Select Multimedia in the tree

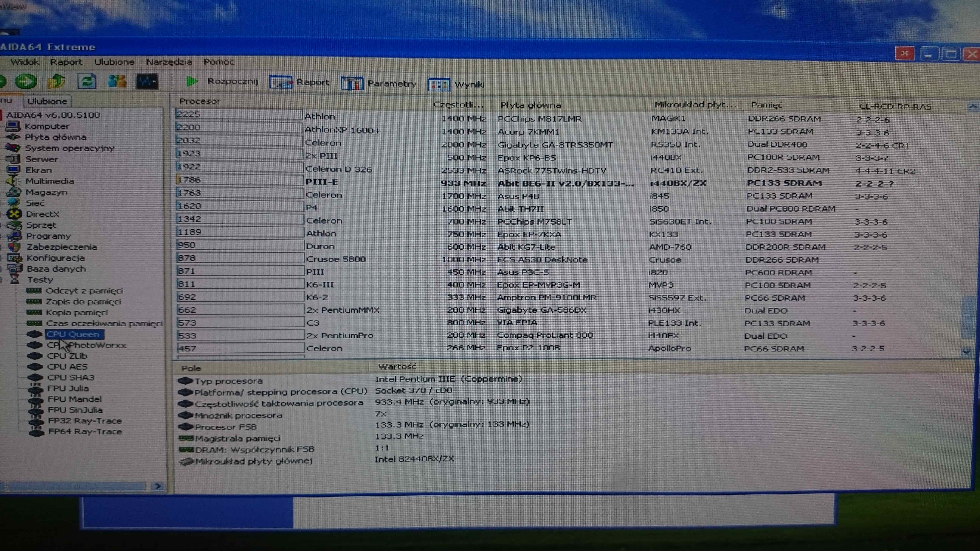click(49, 181)
